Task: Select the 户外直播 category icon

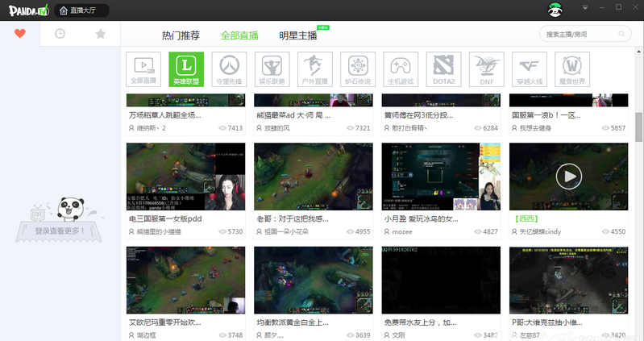Action: 314,69
